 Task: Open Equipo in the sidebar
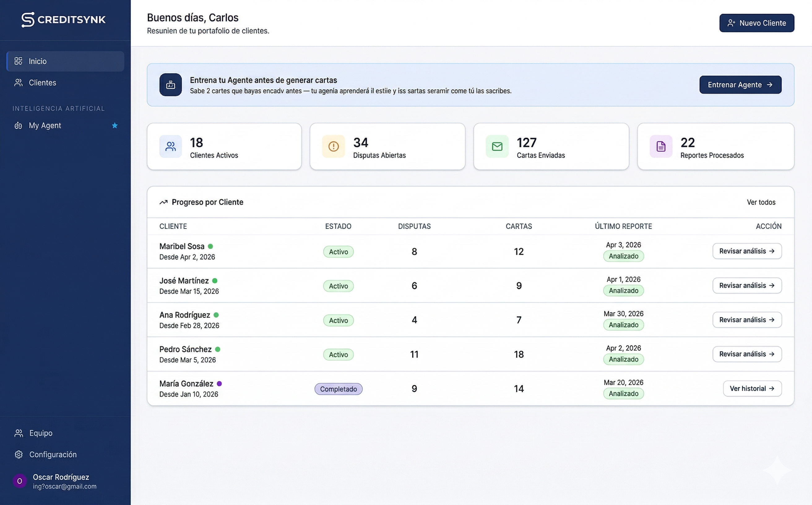(66, 433)
